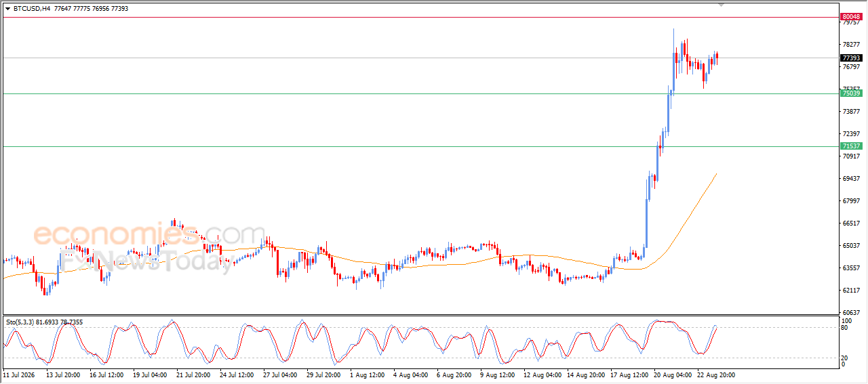868x384 pixels.
Task: Select the green 71537 level label
Action: click(x=851, y=146)
